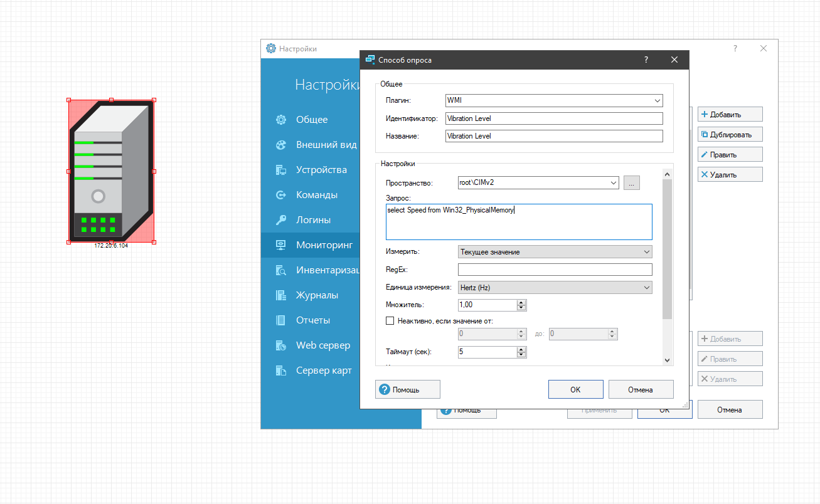Click the scrollbar up arrow in dialog
Image resolution: width=820 pixels, height=504 pixels.
pos(667,174)
